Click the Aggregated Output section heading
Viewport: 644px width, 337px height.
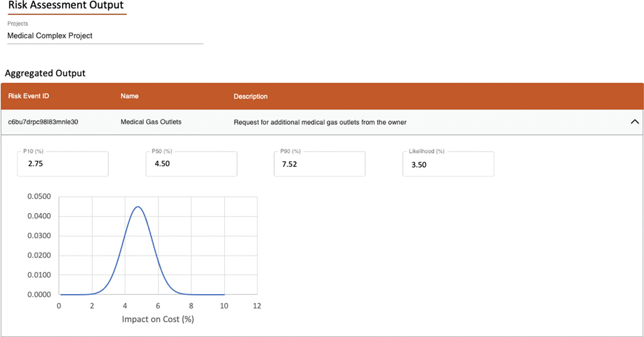45,73
